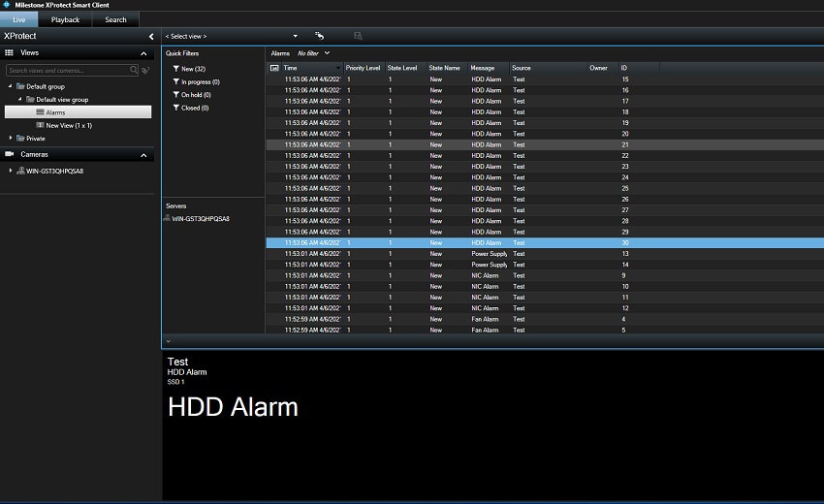Switch to the Live tab
This screenshot has width=824, height=504.
19,19
